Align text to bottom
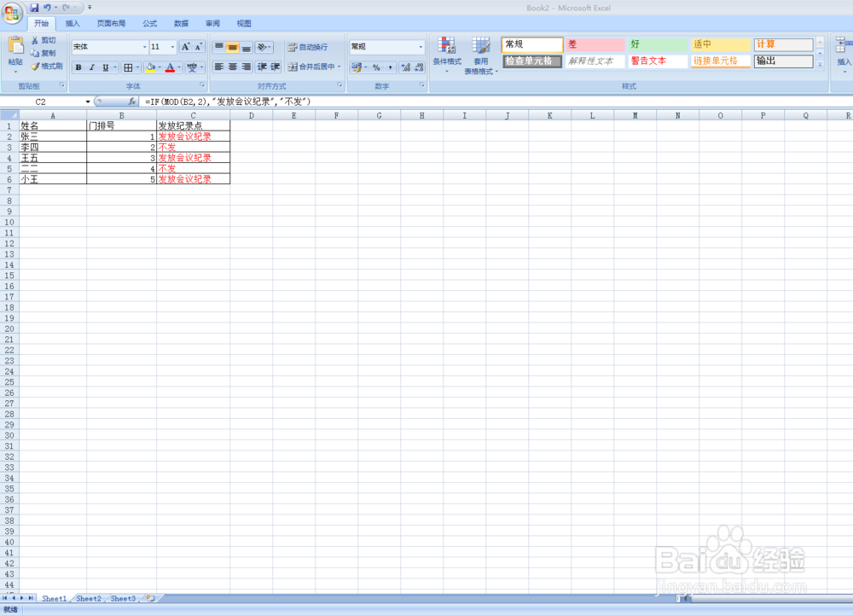Viewport: 853px width, 616px height. 246,47
